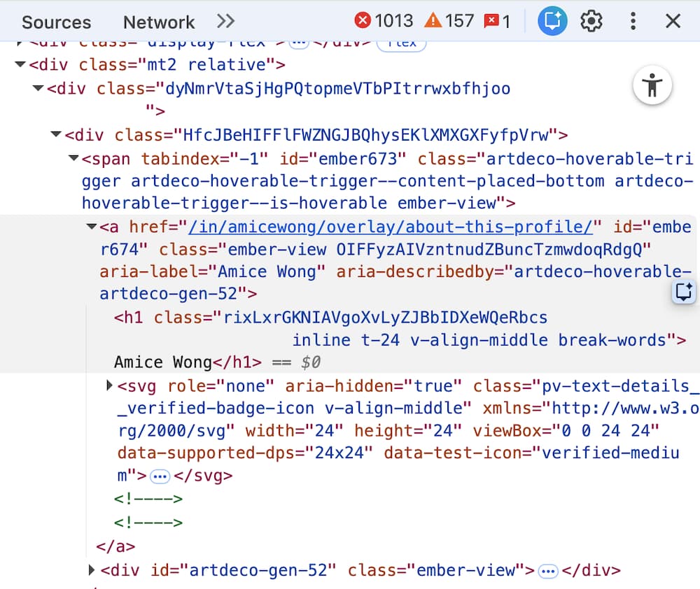The image size is (700, 589).
Task: Switch to the Network tab
Action: [159, 22]
